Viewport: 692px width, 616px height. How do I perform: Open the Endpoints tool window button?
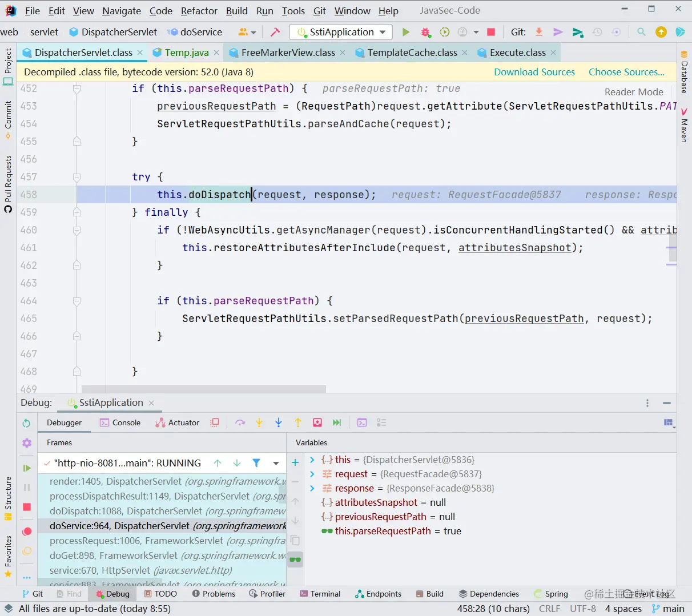[378, 594]
